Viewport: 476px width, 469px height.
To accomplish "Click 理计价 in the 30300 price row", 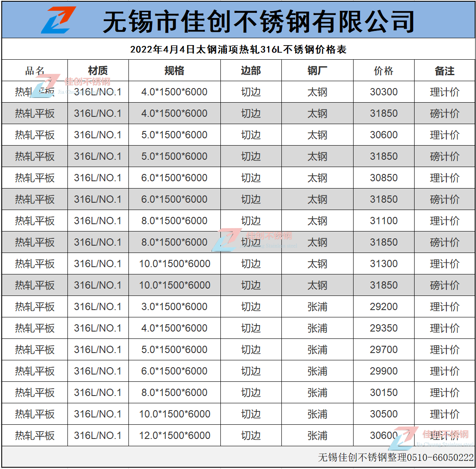I will point(445,91).
